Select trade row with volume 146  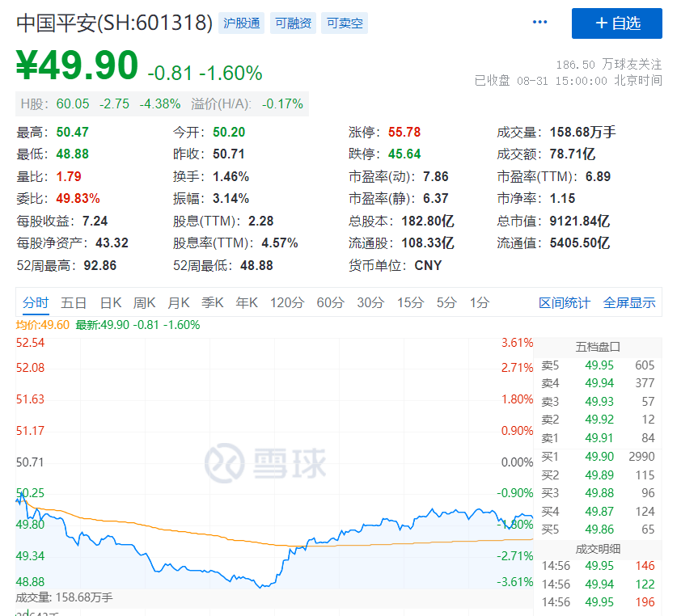pos(598,566)
